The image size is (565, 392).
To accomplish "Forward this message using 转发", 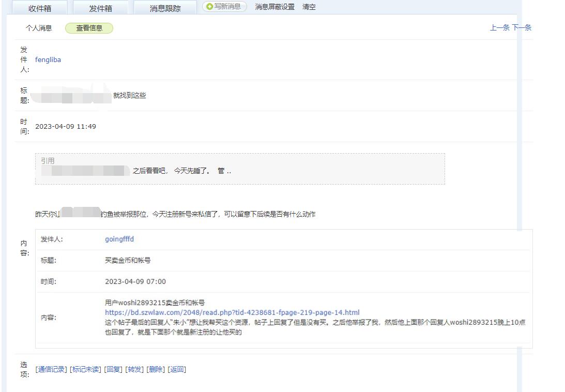I will tap(134, 369).
